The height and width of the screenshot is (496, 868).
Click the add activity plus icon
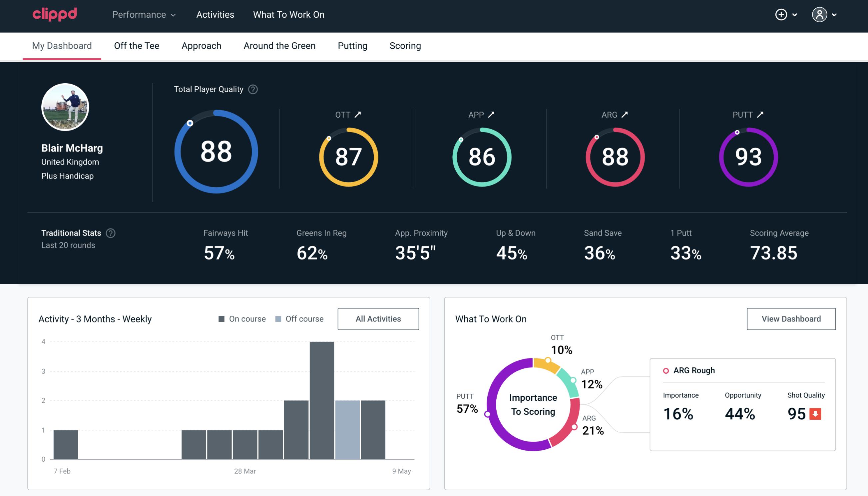(x=782, y=14)
